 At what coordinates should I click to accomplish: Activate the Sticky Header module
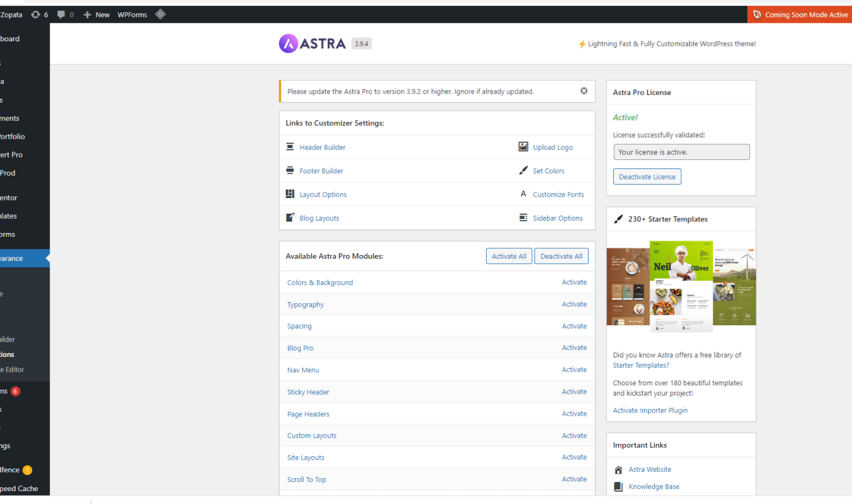(x=574, y=392)
